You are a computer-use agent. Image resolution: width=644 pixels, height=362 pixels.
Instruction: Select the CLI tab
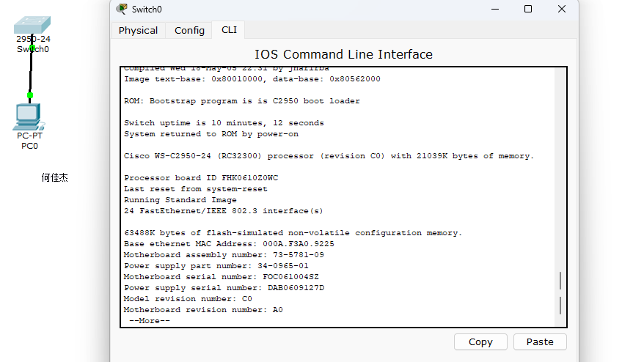tap(229, 30)
